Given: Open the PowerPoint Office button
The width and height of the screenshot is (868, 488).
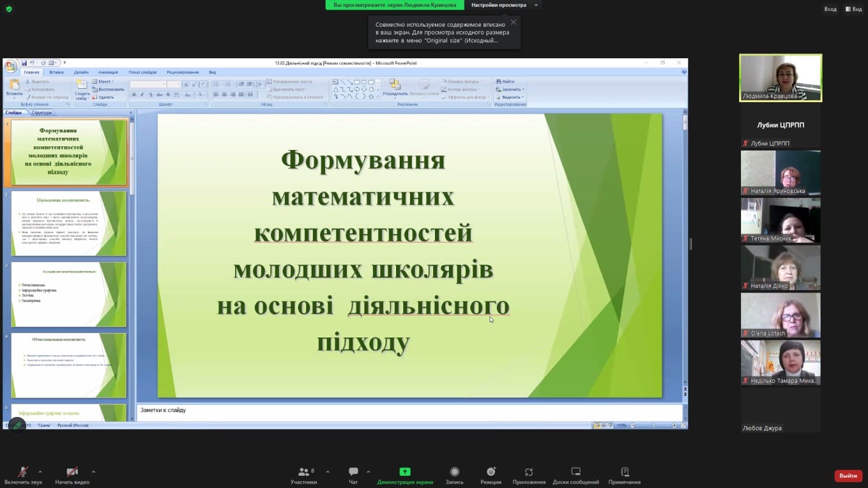Looking at the screenshot, I should [x=10, y=66].
